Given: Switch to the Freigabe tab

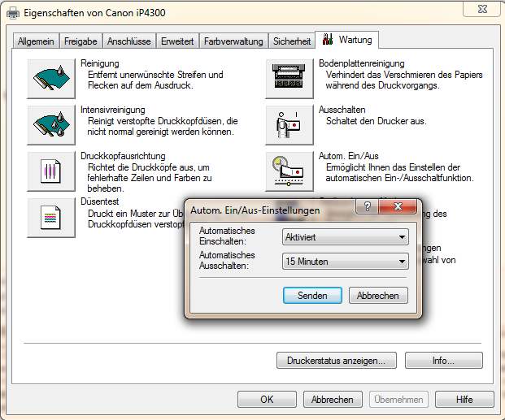Looking at the screenshot, I should 81,41.
